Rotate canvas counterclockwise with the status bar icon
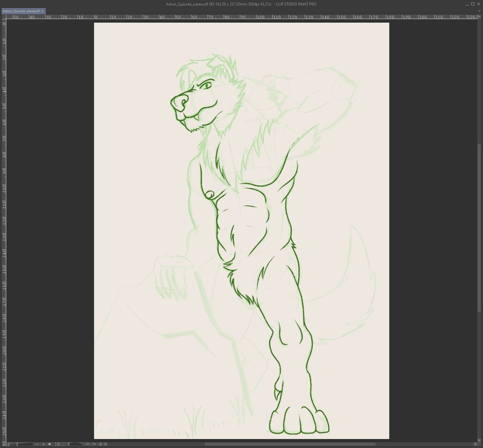 88,444
